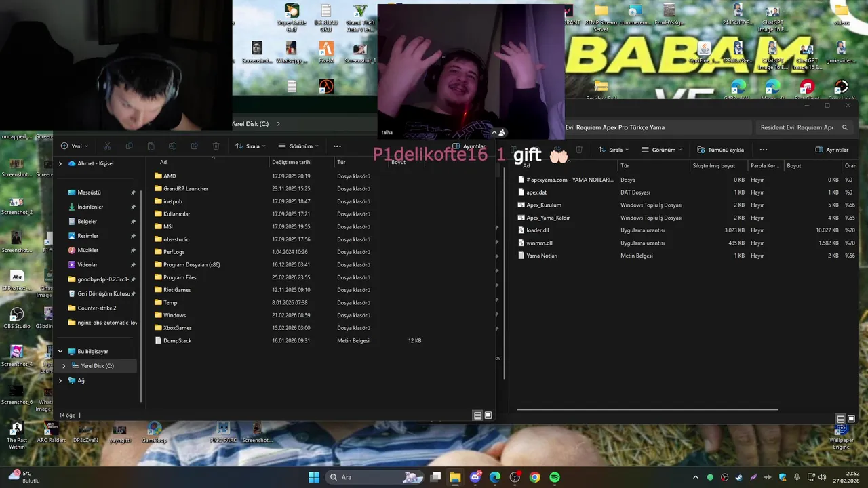Click Tümünü ayıkla button in archive window

(x=720, y=150)
